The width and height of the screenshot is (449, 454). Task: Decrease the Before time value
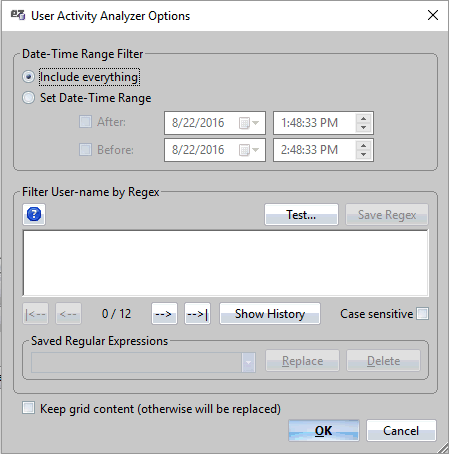(x=363, y=154)
